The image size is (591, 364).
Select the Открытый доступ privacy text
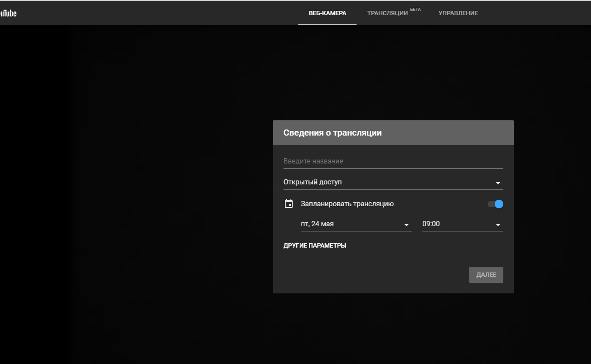pyautogui.click(x=312, y=182)
